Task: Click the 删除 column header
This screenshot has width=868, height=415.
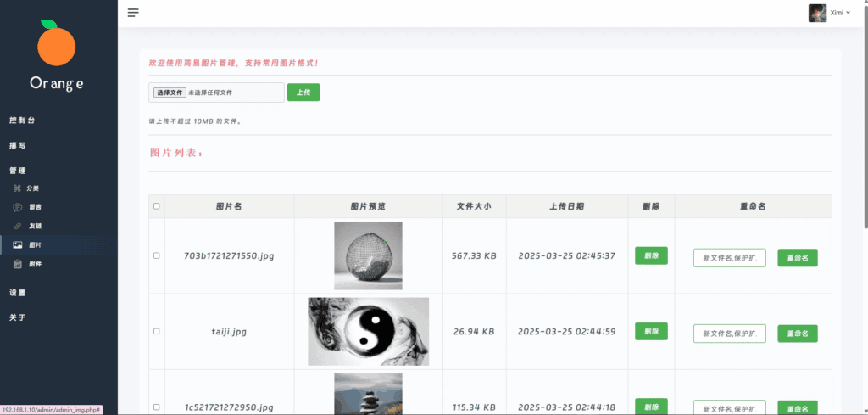Action: click(x=651, y=206)
